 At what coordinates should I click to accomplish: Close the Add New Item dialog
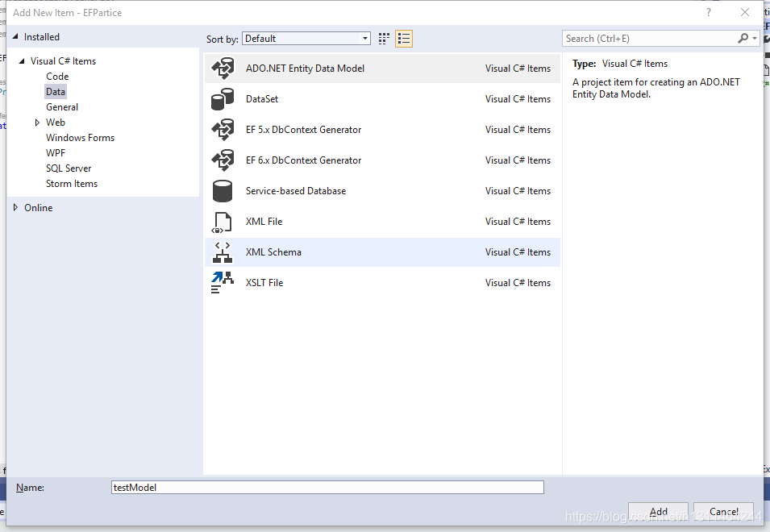point(745,12)
